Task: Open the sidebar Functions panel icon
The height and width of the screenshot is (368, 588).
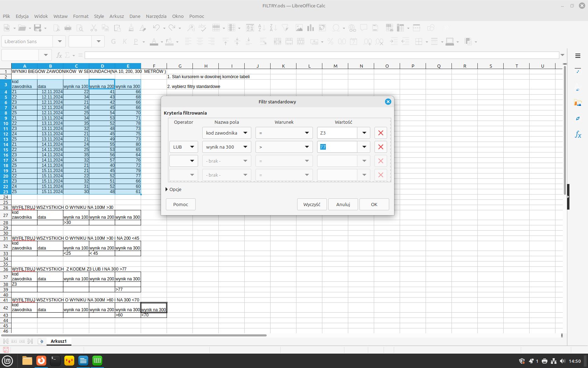Action: point(578,135)
